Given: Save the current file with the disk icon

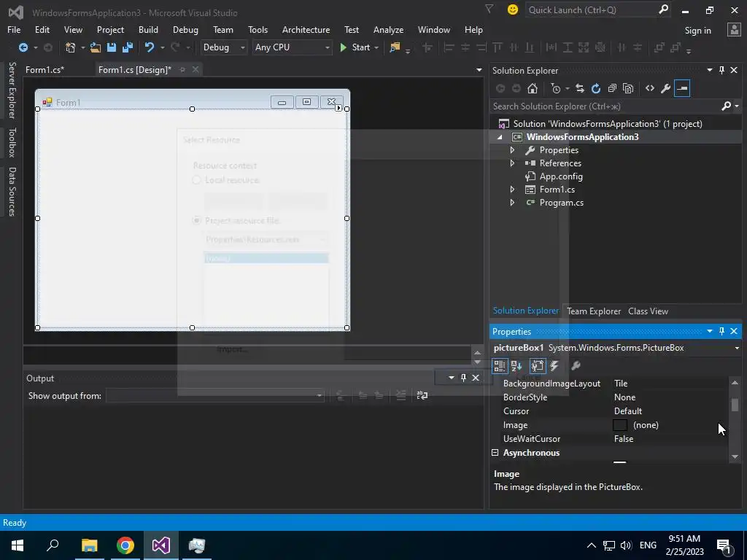Looking at the screenshot, I should pyautogui.click(x=112, y=47).
